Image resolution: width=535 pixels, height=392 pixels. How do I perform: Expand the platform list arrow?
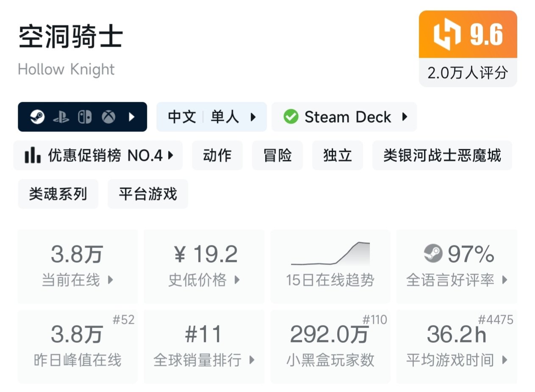(132, 117)
